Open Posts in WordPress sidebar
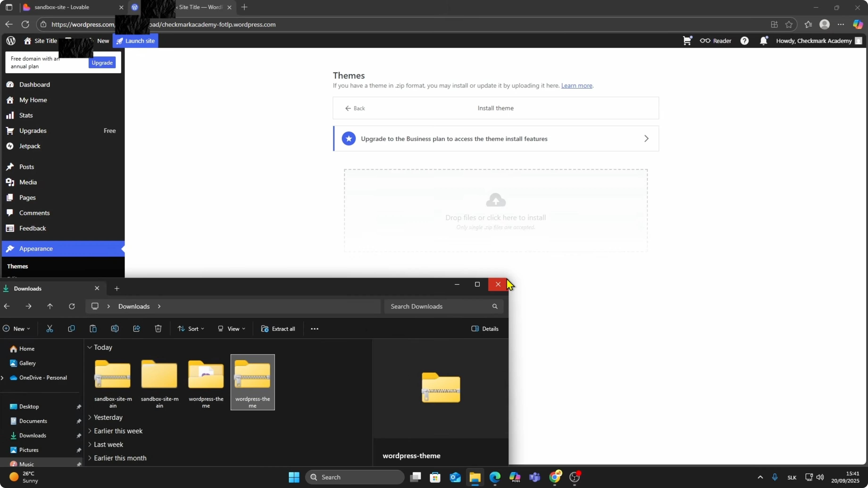The width and height of the screenshot is (868, 488). pos(63,167)
